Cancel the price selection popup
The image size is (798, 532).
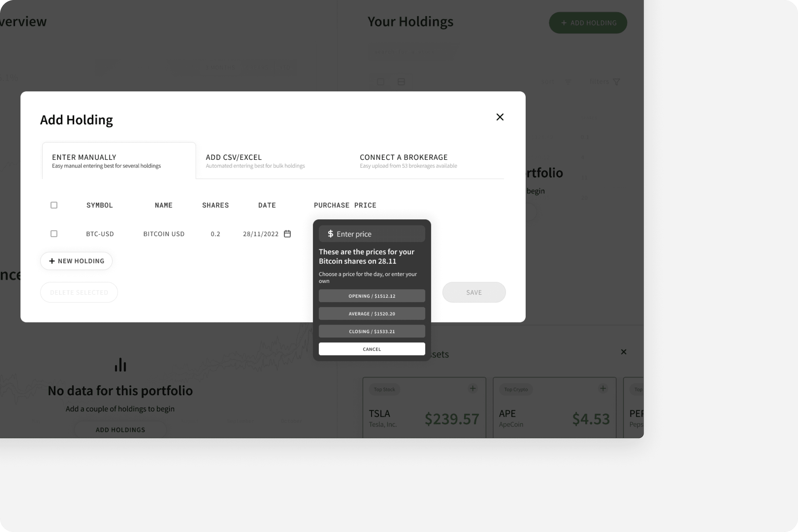coord(372,349)
